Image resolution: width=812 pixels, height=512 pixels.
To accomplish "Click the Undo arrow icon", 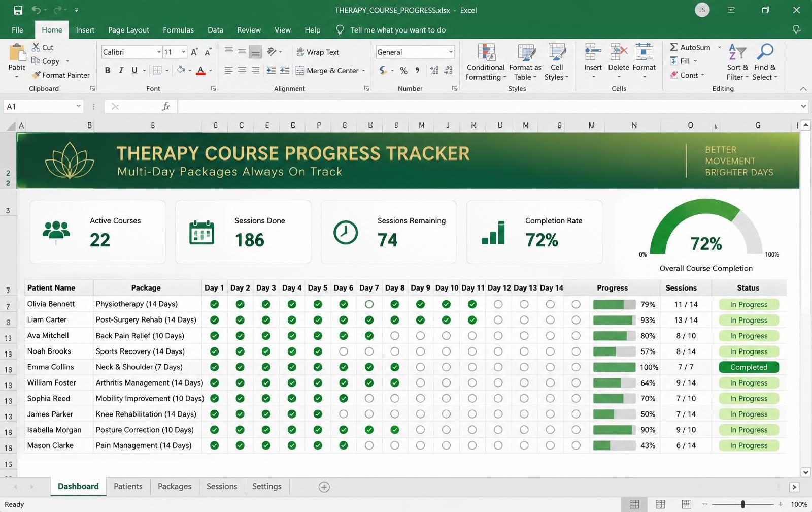I will 36,10.
